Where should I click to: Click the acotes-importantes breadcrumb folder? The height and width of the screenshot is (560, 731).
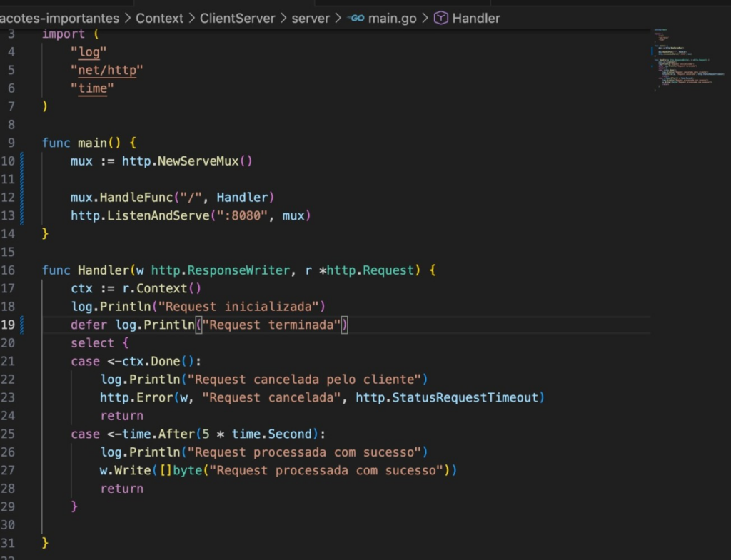tap(60, 18)
